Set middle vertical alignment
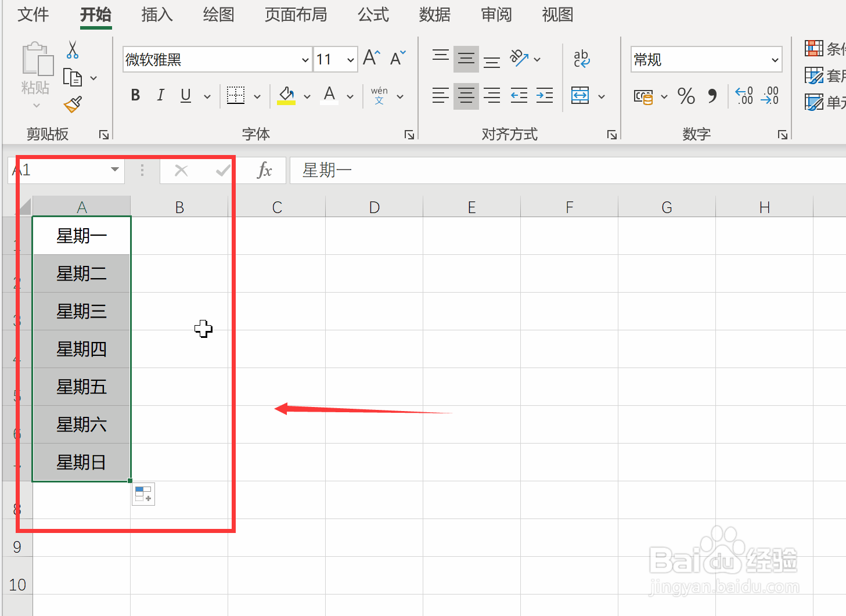 tap(466, 59)
